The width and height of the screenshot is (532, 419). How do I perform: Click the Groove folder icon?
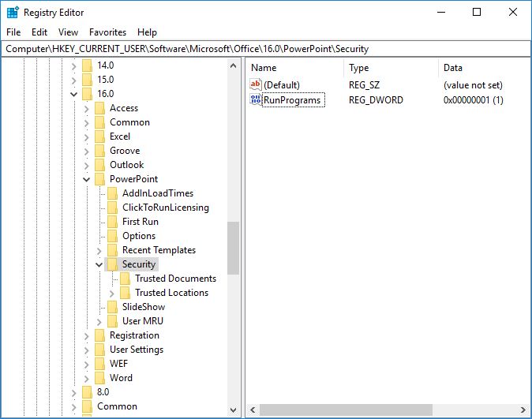tap(99, 151)
